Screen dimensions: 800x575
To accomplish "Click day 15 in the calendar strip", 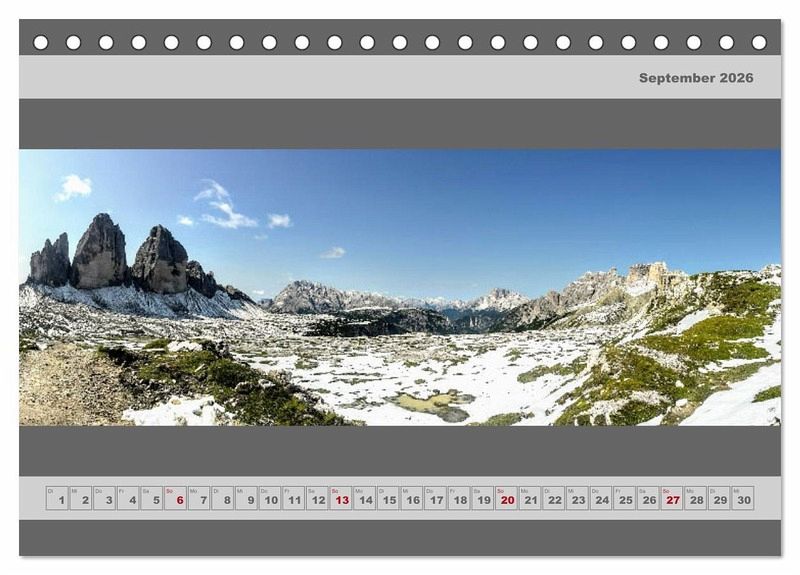I will (388, 498).
